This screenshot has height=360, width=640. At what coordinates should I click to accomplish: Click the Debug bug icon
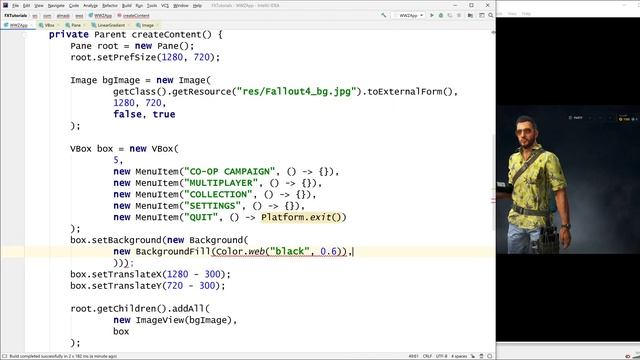click(x=441, y=15)
